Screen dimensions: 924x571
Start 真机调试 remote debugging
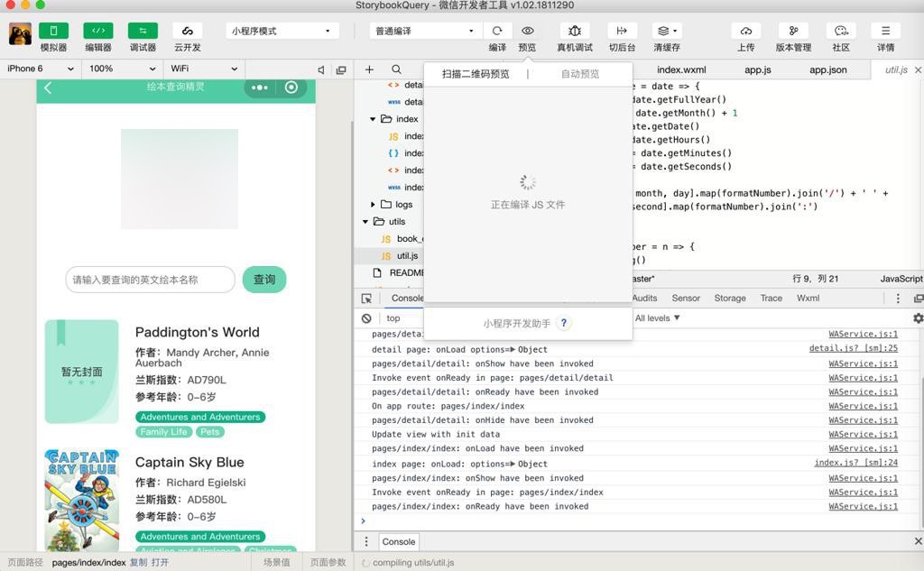575,31
